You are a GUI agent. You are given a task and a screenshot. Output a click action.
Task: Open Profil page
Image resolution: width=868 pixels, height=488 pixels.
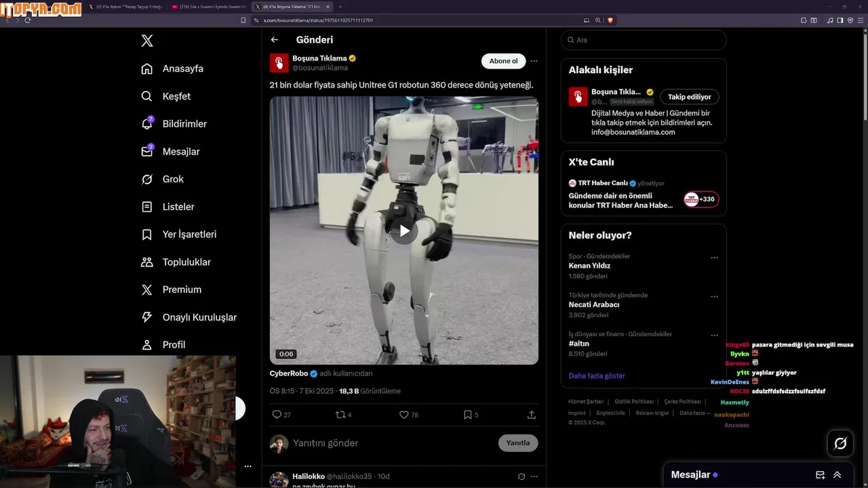point(163,345)
